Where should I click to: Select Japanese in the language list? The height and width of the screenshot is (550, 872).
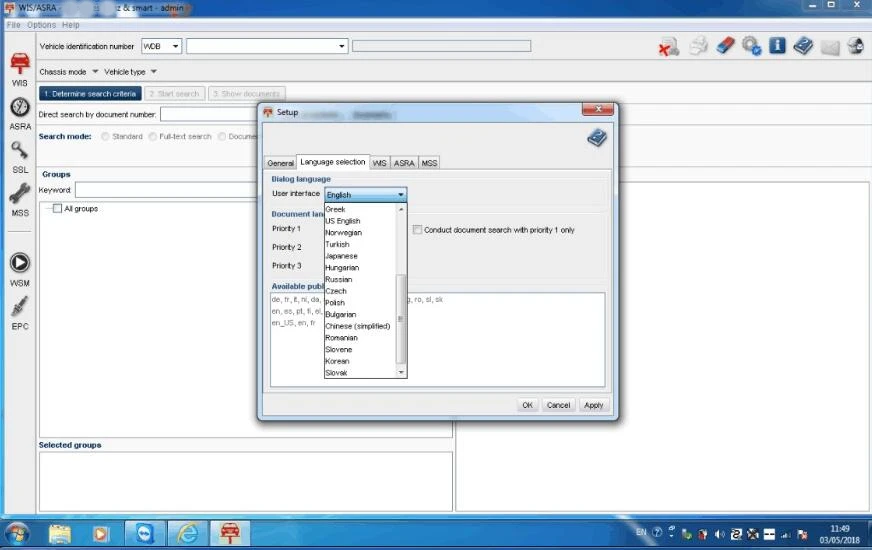pyautogui.click(x=360, y=256)
